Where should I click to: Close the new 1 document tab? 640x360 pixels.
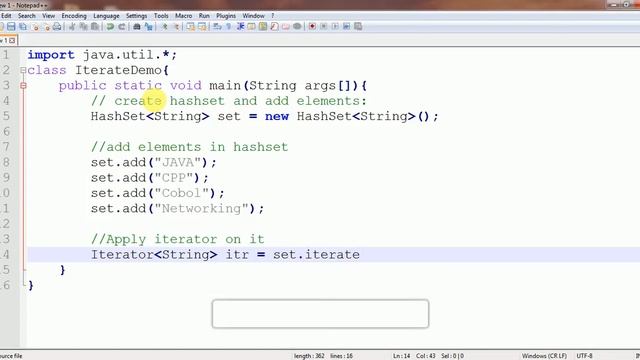[x=12, y=40]
